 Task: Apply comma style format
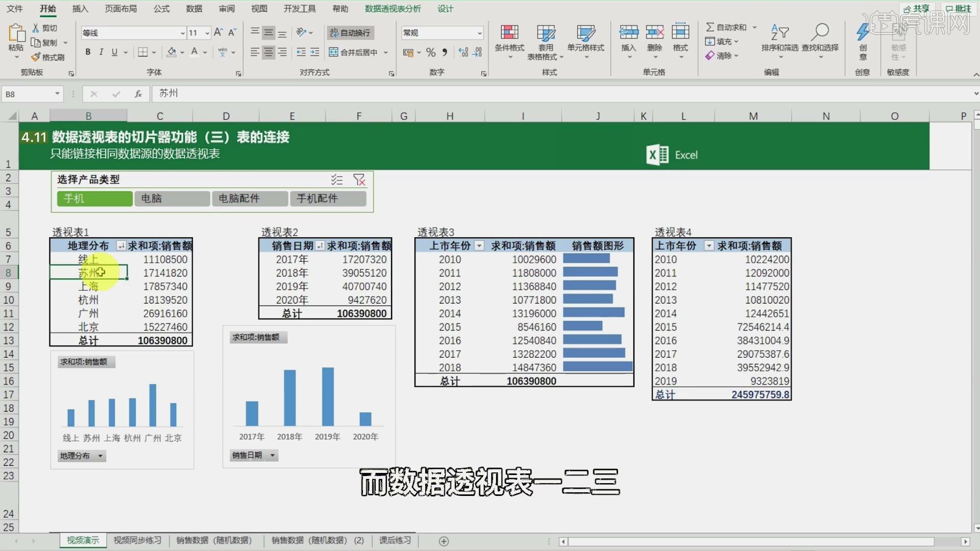point(445,52)
